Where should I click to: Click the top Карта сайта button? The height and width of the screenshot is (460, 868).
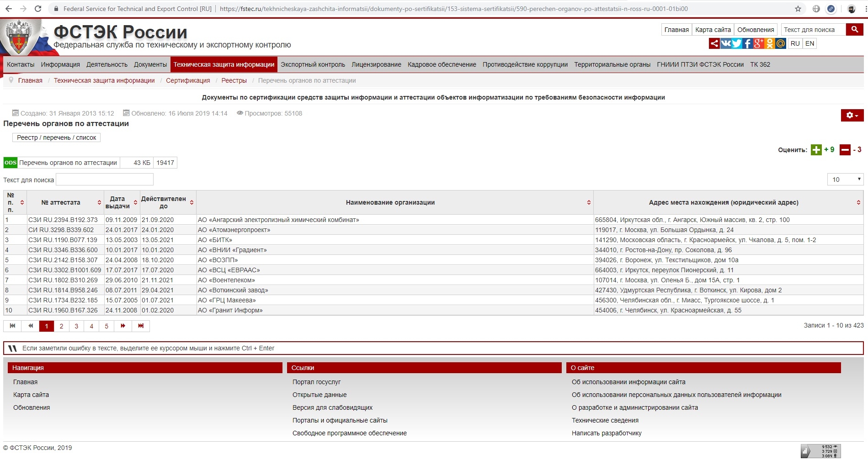[713, 30]
